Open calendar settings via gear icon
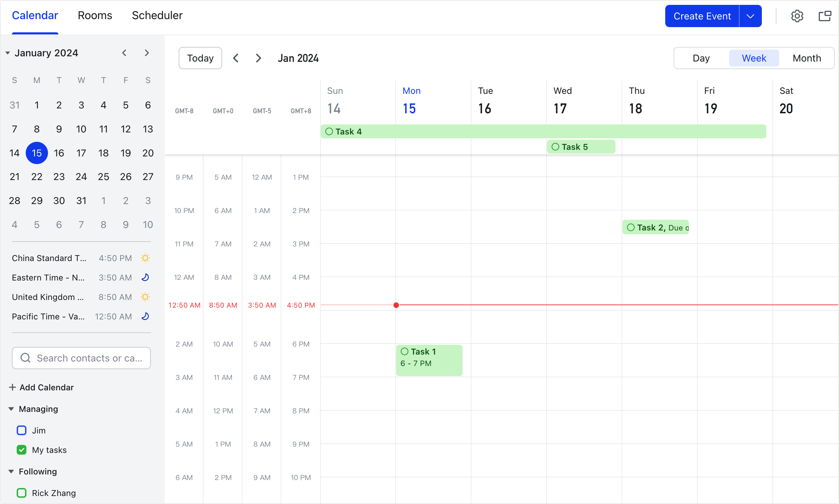This screenshot has height=504, width=839. click(797, 16)
